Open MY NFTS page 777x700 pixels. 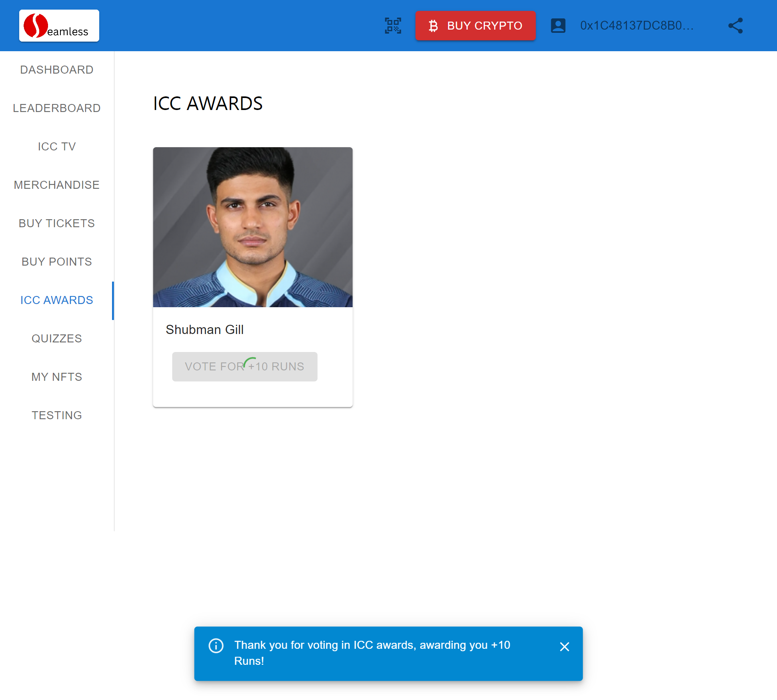(57, 377)
